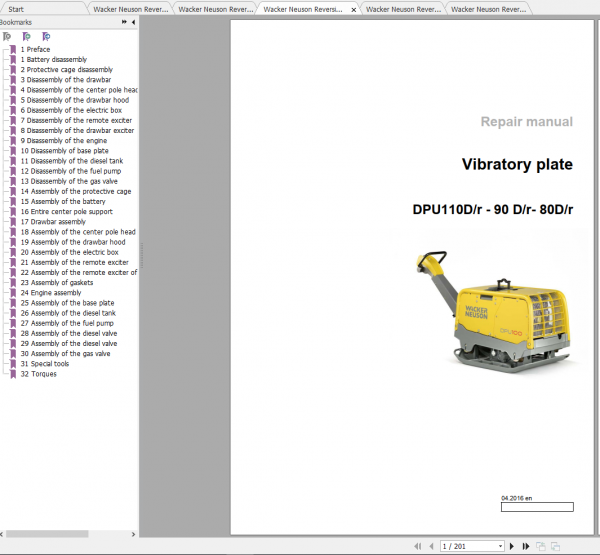Click the left scroll arrow of bookmarks scrollbar
Viewport: 600px width, 555px height.
2,534
